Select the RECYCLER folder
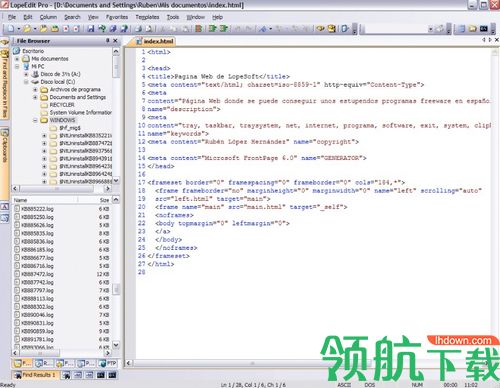Image resolution: width=500 pixels, height=388 pixels. 62,105
